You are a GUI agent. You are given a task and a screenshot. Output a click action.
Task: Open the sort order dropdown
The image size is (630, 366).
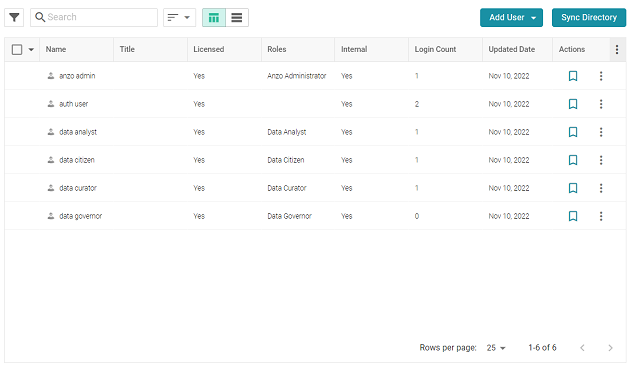click(179, 17)
